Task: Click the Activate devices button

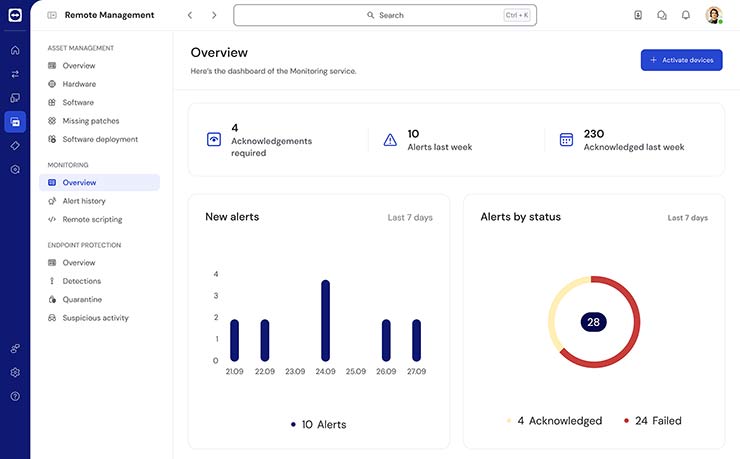Action: click(681, 60)
